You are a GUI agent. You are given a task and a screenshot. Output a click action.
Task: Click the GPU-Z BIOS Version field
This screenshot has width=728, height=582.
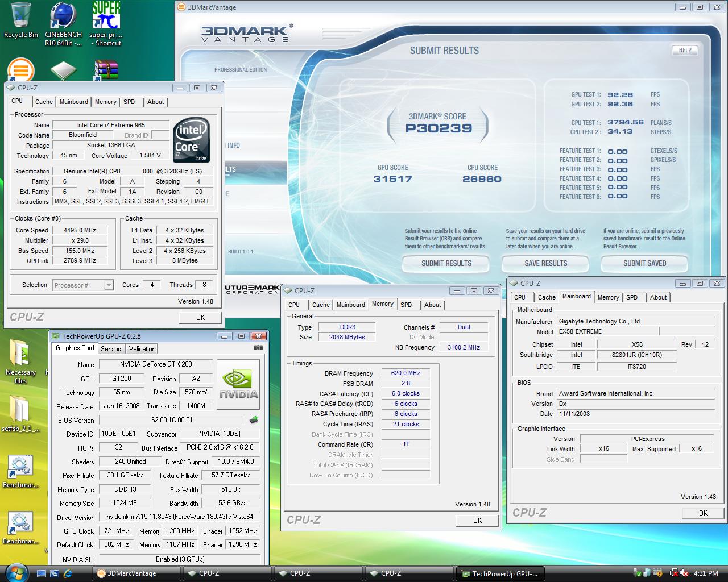coord(172,420)
